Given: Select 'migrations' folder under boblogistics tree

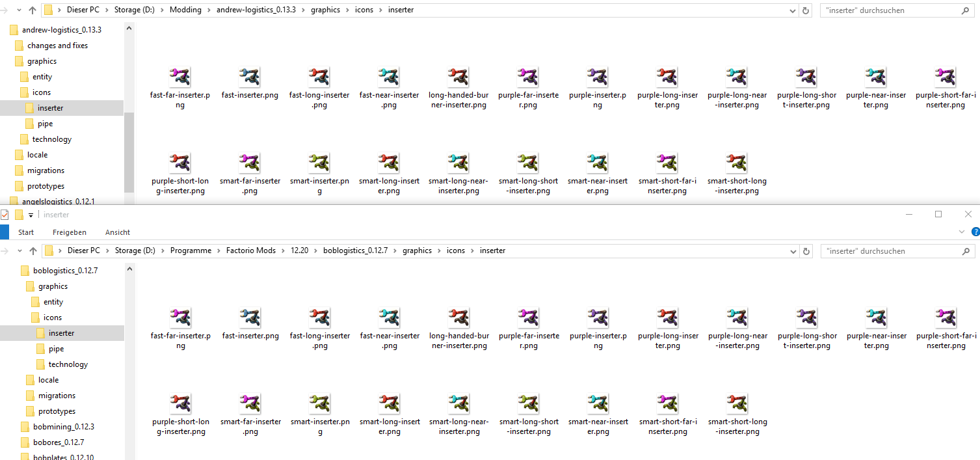Looking at the screenshot, I should pyautogui.click(x=57, y=396).
